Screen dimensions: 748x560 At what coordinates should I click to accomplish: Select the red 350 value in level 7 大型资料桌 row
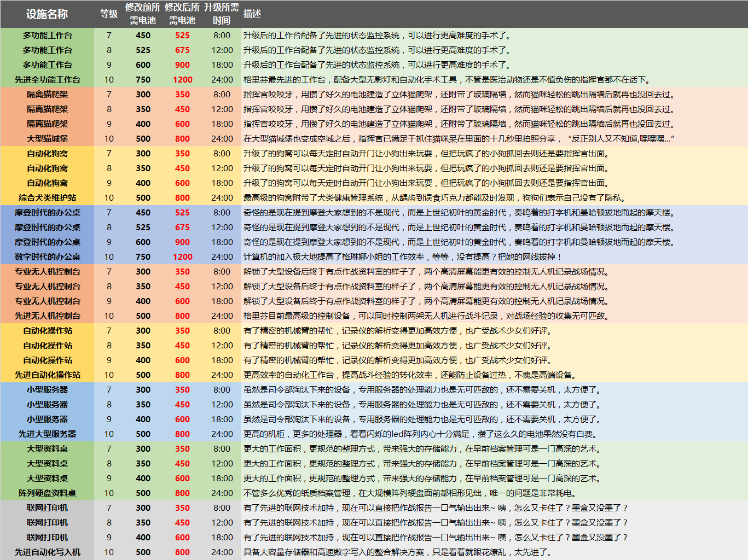click(182, 449)
